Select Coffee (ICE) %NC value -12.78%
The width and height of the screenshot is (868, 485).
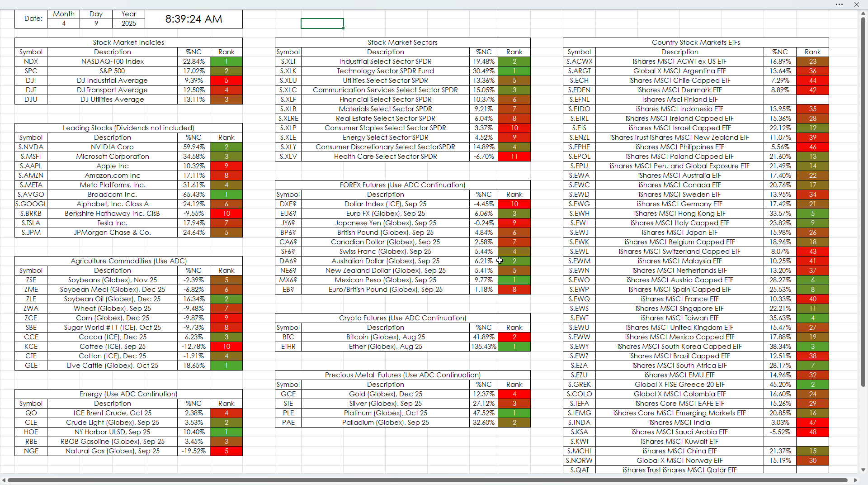(x=194, y=347)
